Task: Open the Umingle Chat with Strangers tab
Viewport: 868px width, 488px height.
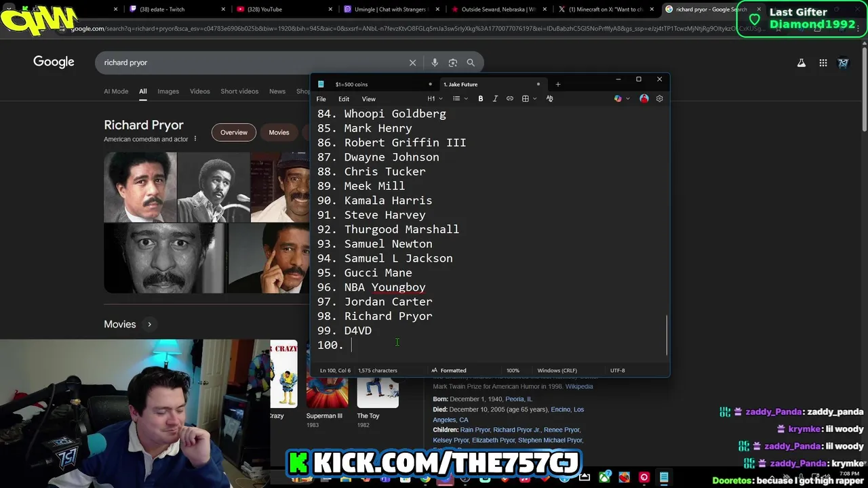Action: click(391, 9)
